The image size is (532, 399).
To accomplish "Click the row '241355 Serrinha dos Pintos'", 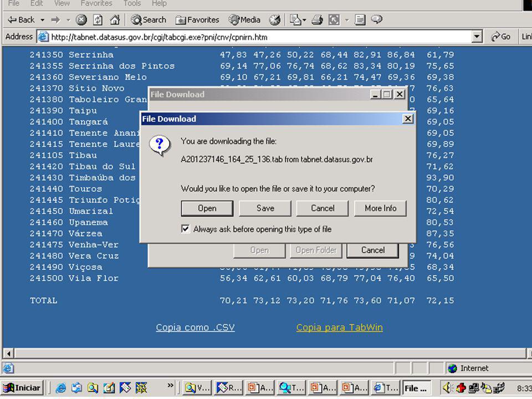I will tap(242, 66).
